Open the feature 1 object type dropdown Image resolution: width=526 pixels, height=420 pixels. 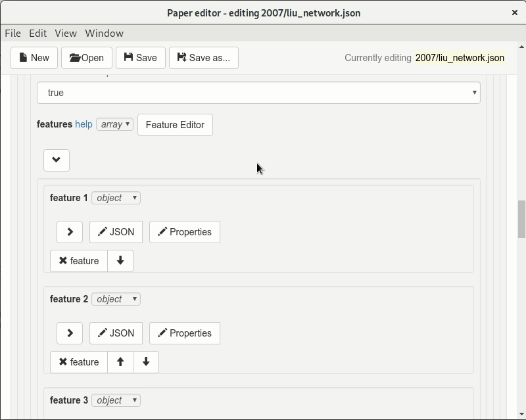click(x=116, y=198)
